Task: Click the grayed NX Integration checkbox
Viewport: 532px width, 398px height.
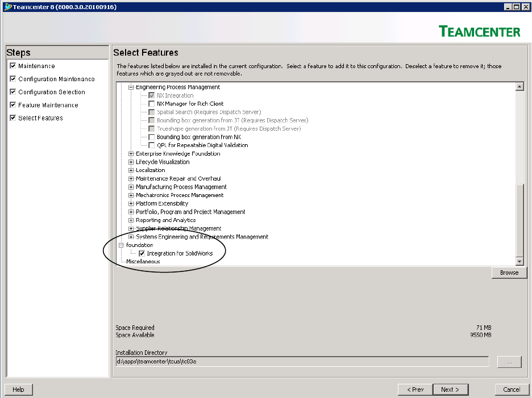Action: [x=152, y=95]
